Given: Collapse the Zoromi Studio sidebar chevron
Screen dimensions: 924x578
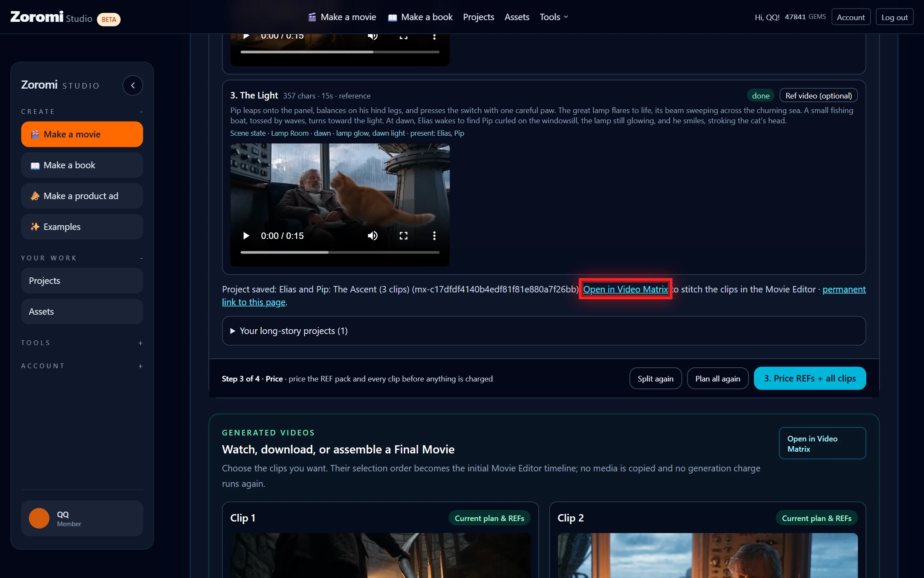Looking at the screenshot, I should (133, 85).
